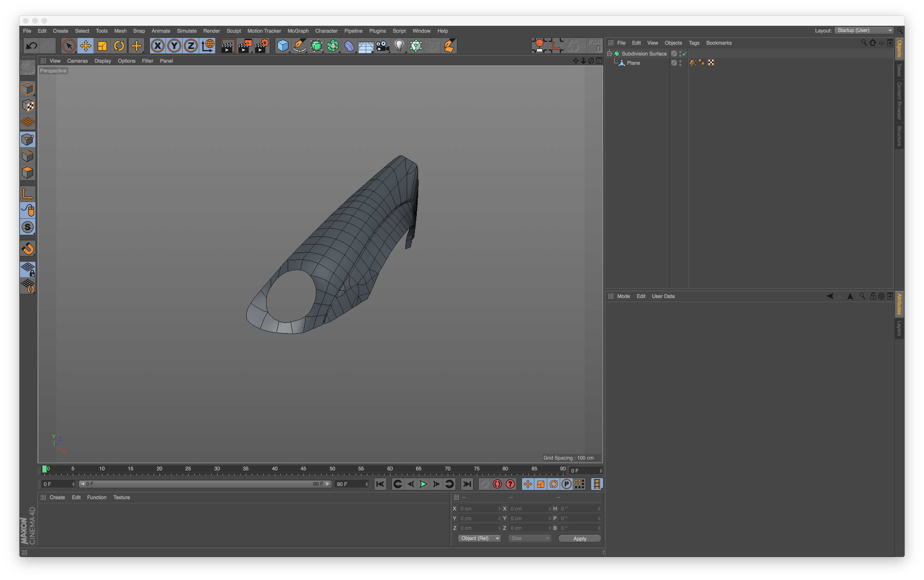The width and height of the screenshot is (924, 580).
Task: Click the end frame 90 F stepper
Action: 367,484
